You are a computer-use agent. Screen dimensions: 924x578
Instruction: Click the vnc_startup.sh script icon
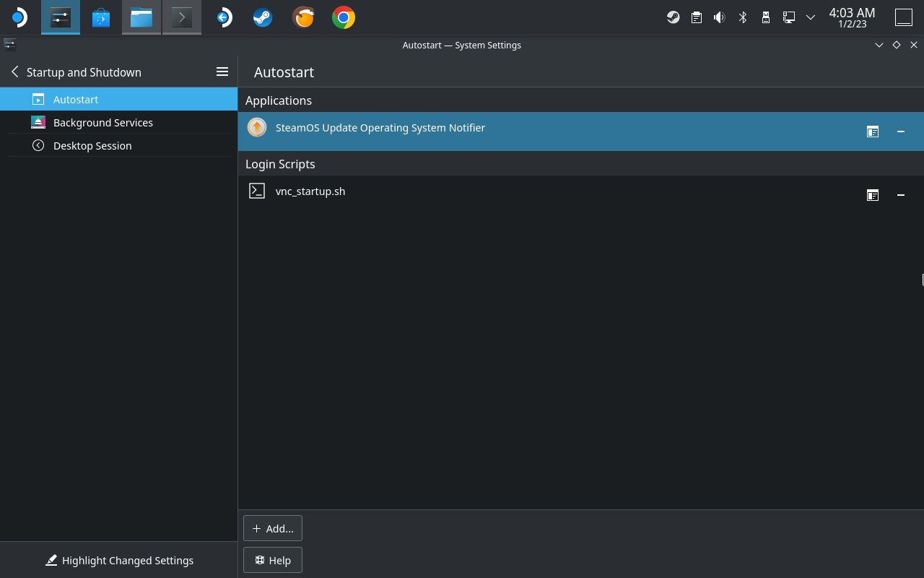257,191
